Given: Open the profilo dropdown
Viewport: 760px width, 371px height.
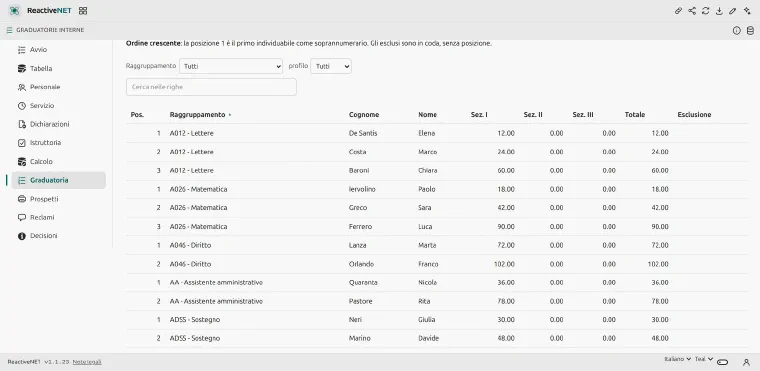Looking at the screenshot, I should [x=331, y=66].
